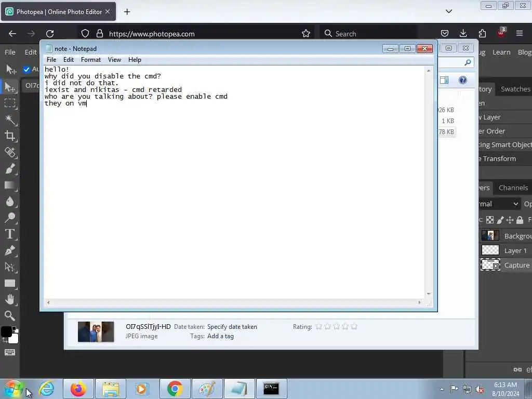532x399 pixels.
Task: Click the lock image pixels brush icon
Action: pyautogui.click(x=500, y=220)
